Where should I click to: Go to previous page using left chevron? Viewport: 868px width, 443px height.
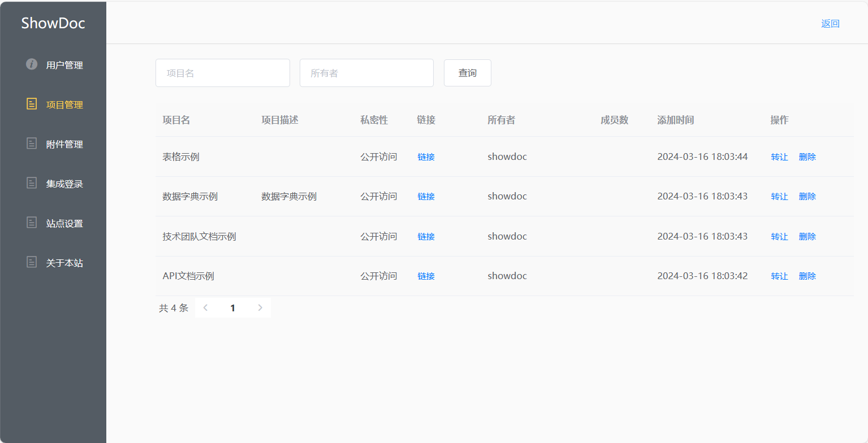205,308
